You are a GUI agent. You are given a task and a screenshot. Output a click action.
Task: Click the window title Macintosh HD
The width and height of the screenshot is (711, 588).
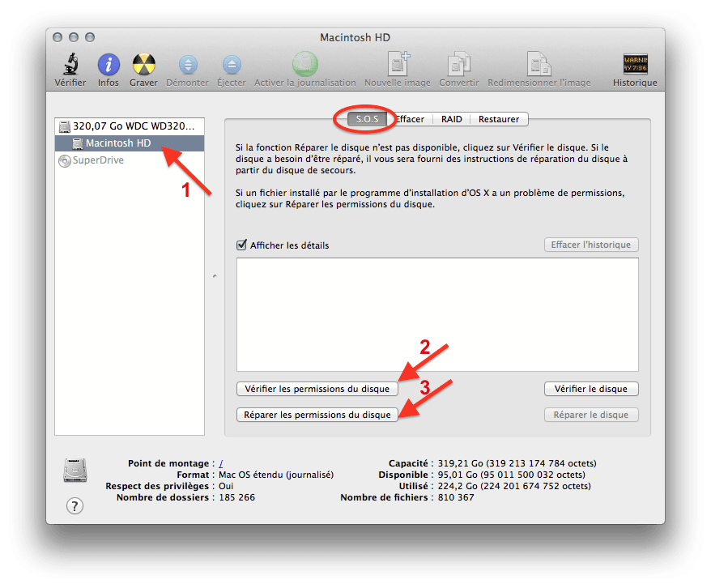point(355,37)
